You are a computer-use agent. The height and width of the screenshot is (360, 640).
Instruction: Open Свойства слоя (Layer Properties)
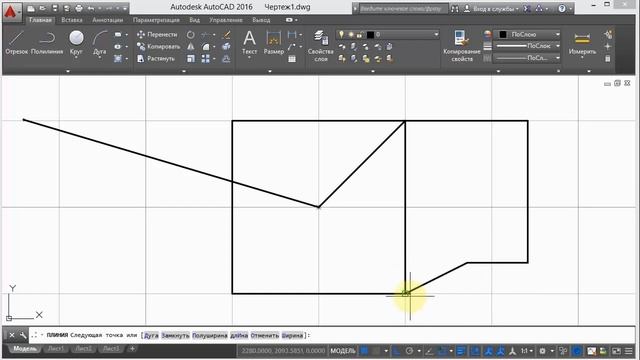pyautogui.click(x=321, y=46)
